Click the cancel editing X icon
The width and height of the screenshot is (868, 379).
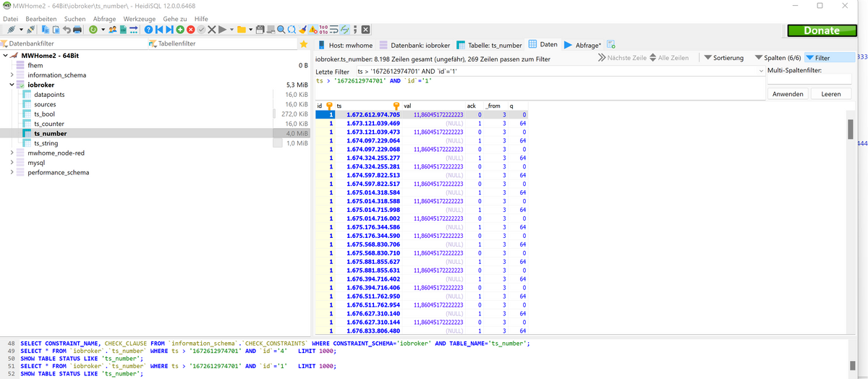[211, 30]
